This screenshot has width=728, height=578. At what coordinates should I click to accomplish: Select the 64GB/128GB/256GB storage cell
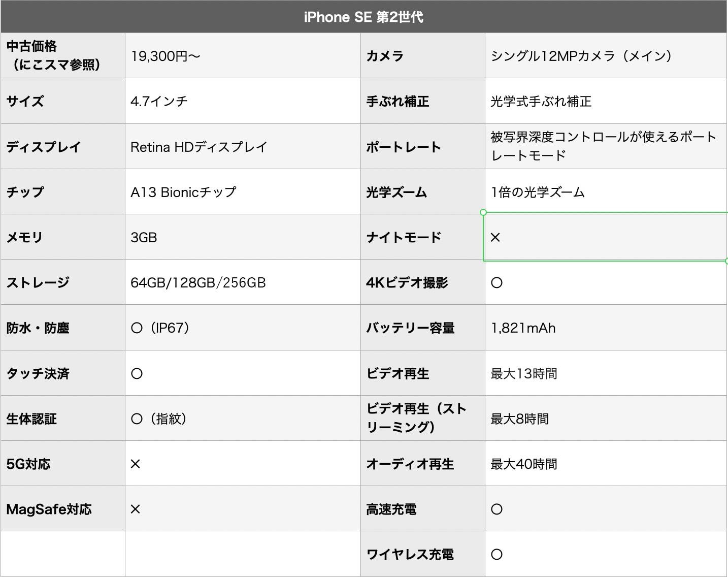[x=243, y=282]
